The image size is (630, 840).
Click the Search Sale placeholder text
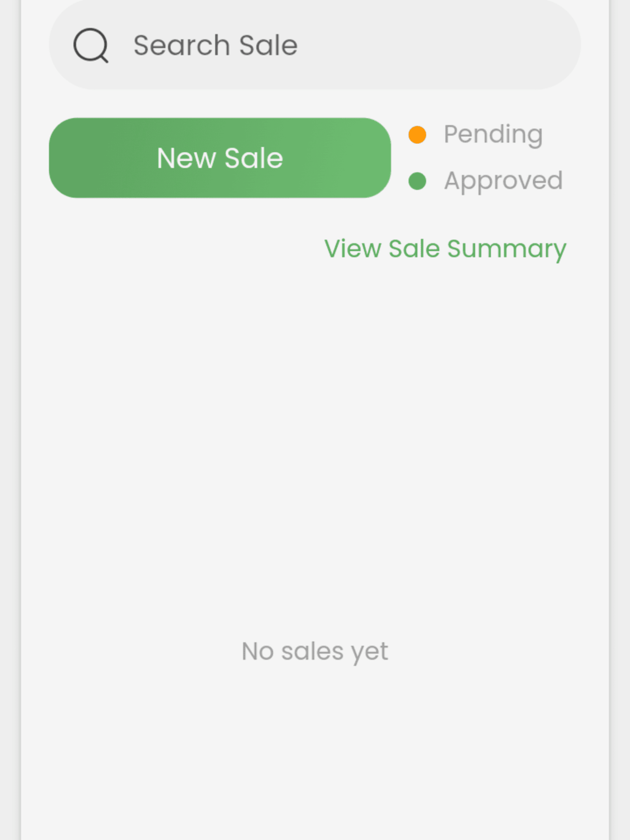[x=215, y=45]
